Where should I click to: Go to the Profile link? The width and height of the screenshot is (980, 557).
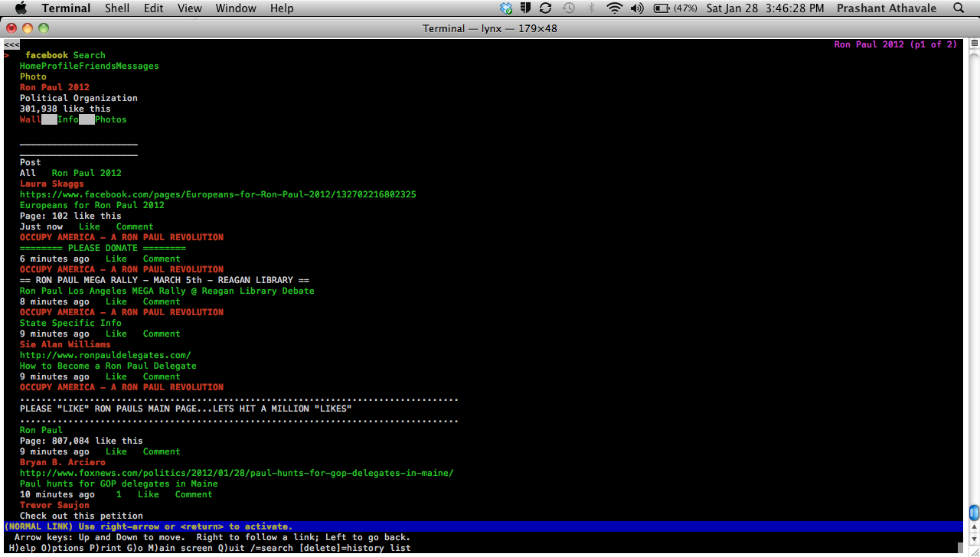[60, 66]
